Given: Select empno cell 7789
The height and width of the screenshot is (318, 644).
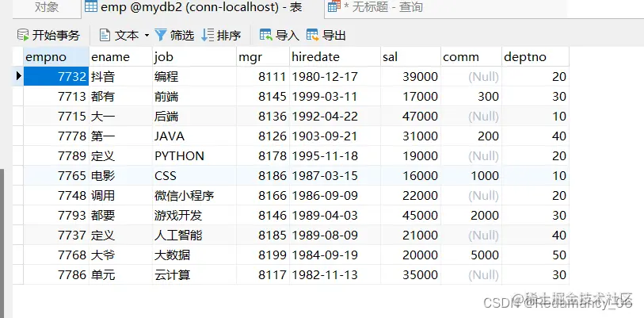Looking at the screenshot, I should 56,155.
